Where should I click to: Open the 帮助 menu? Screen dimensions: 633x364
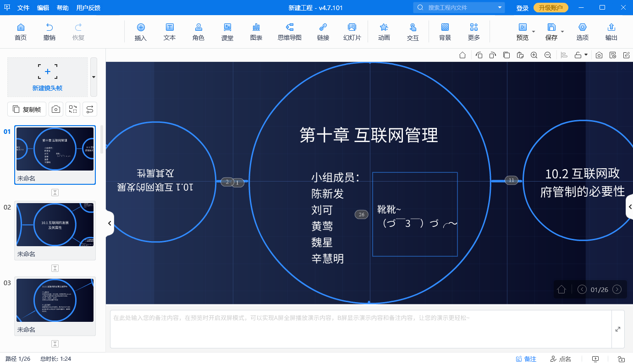(63, 8)
